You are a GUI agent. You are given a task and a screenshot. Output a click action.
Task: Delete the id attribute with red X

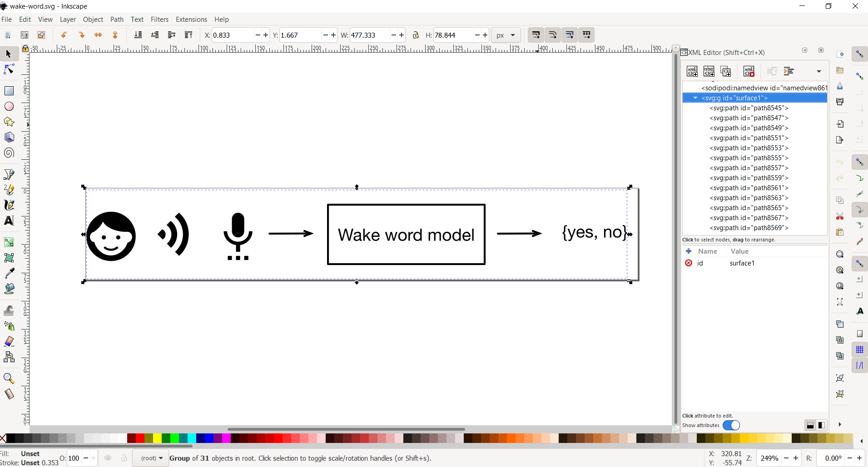point(689,263)
